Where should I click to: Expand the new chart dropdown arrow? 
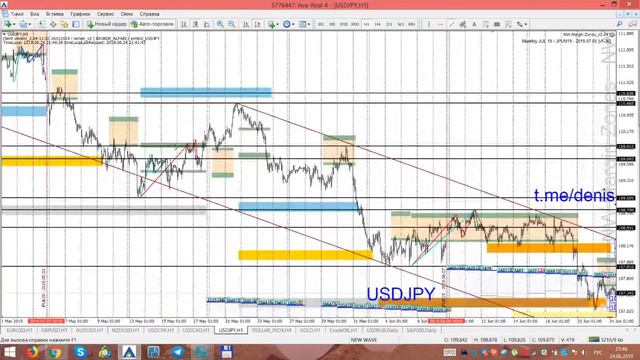point(14,24)
